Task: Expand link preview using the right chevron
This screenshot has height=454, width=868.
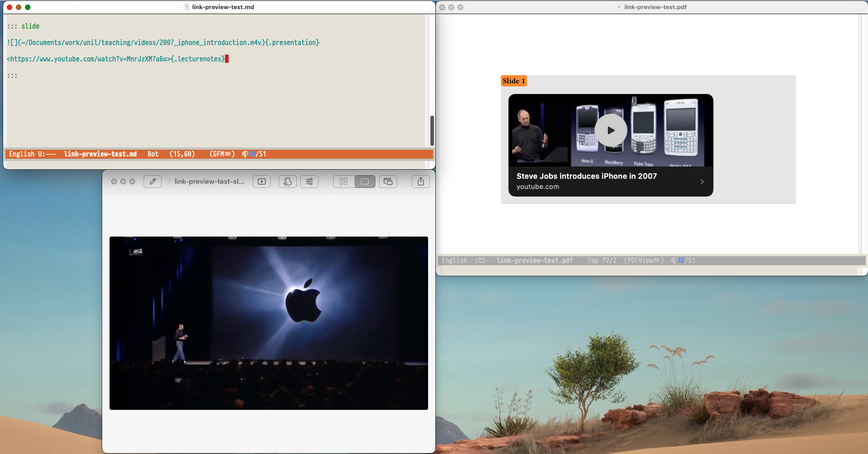Action: click(702, 182)
